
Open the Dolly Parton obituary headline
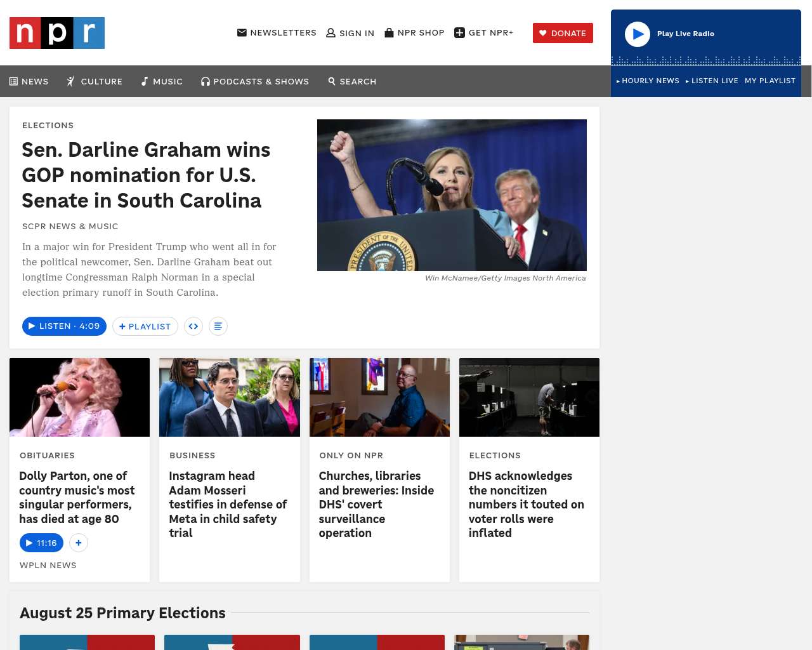click(77, 497)
